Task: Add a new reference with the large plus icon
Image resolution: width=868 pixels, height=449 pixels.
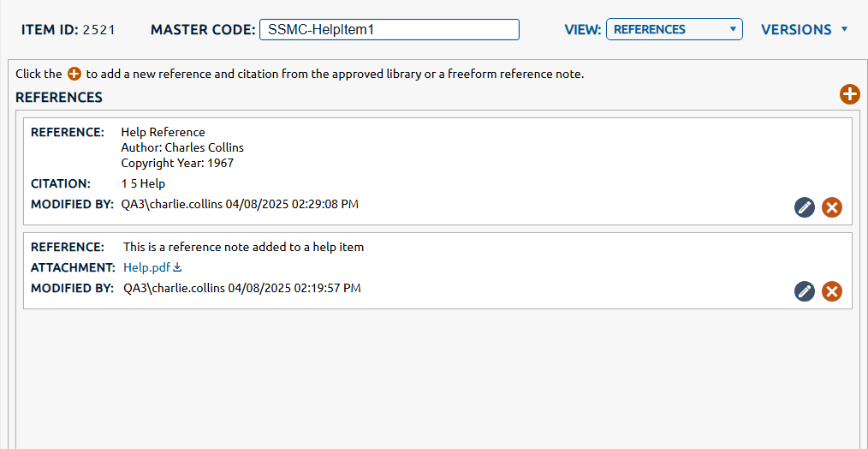Action: coord(849,95)
